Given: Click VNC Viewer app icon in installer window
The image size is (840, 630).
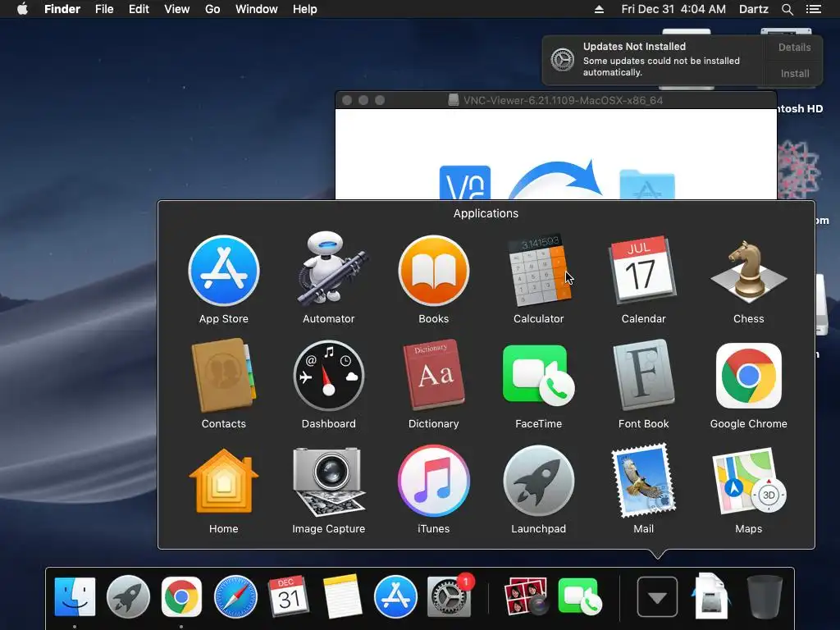Looking at the screenshot, I should tap(465, 183).
